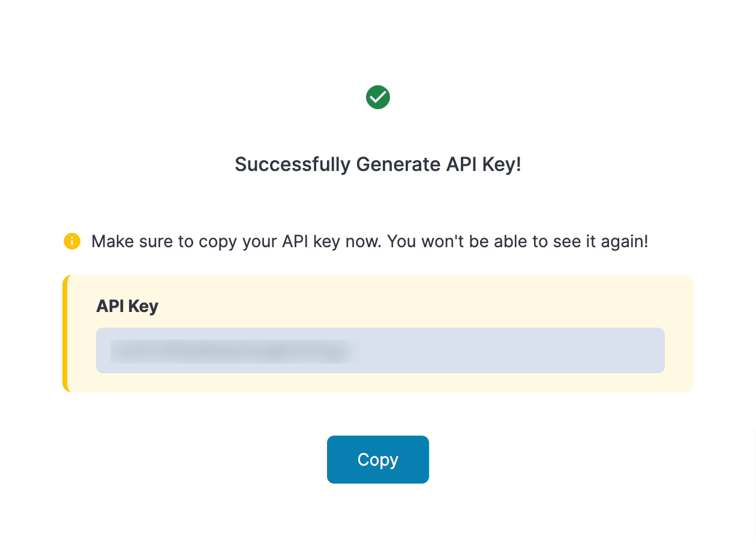This screenshot has height=558, width=756.
Task: Click the "Successfully Generate API Key!" heading
Action: (x=378, y=164)
